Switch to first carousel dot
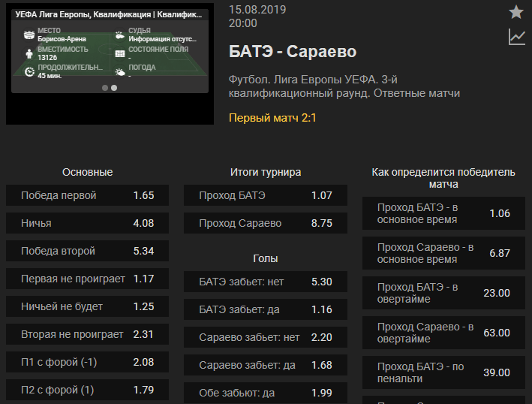Viewport: 532px width, 404px height. pos(105,88)
